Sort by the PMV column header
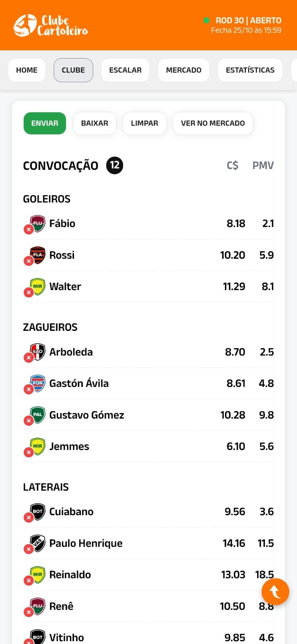The width and height of the screenshot is (297, 644). click(x=263, y=165)
